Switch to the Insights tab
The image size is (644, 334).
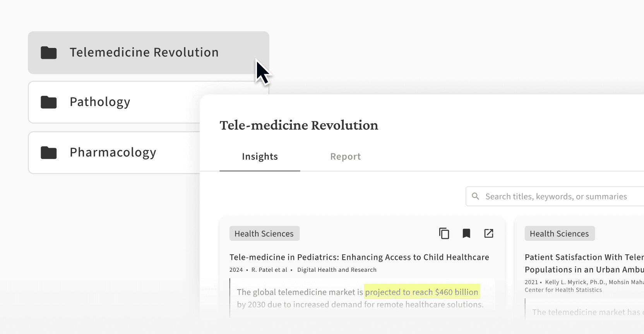pos(260,157)
